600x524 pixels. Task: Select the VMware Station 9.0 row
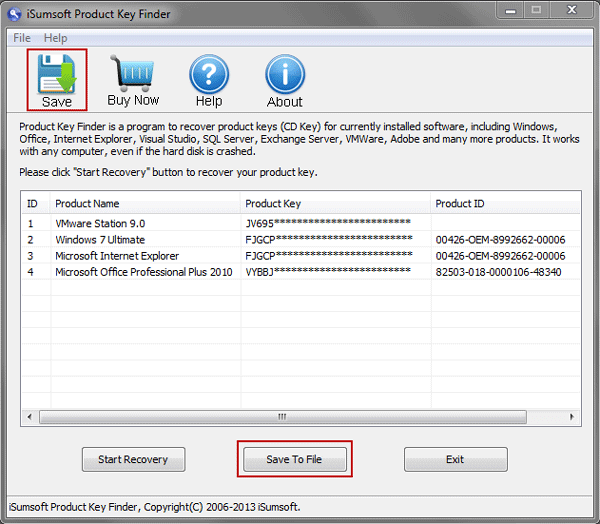click(x=301, y=223)
